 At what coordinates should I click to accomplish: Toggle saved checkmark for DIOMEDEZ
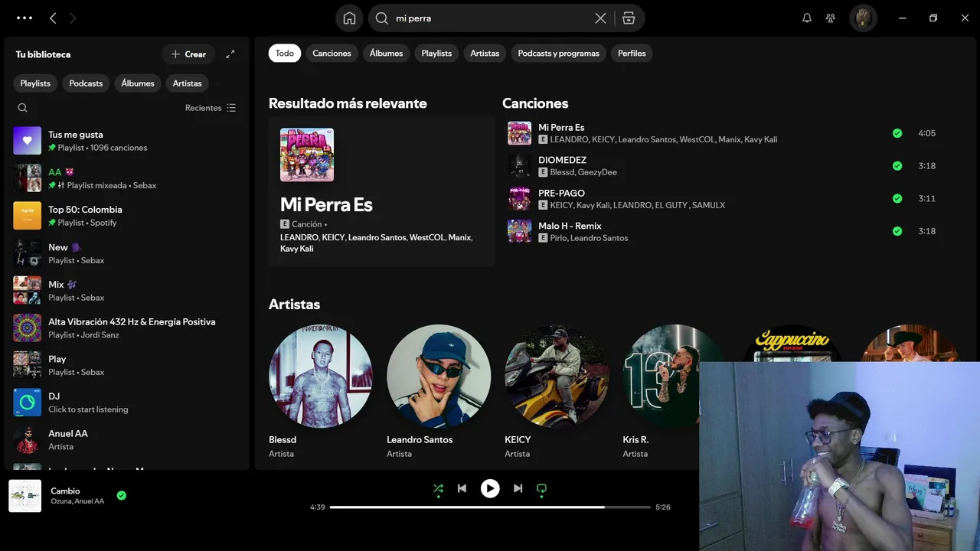coord(897,166)
